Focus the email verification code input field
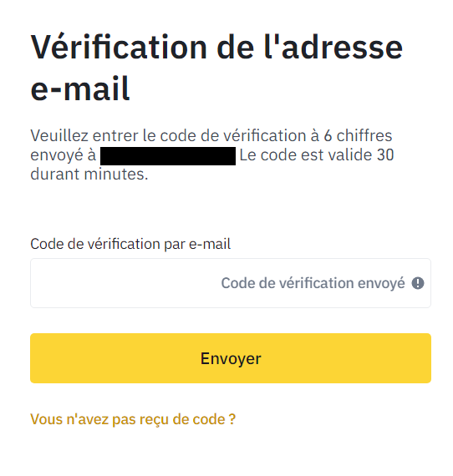Viewport: 453px width, 476px height. point(231,283)
